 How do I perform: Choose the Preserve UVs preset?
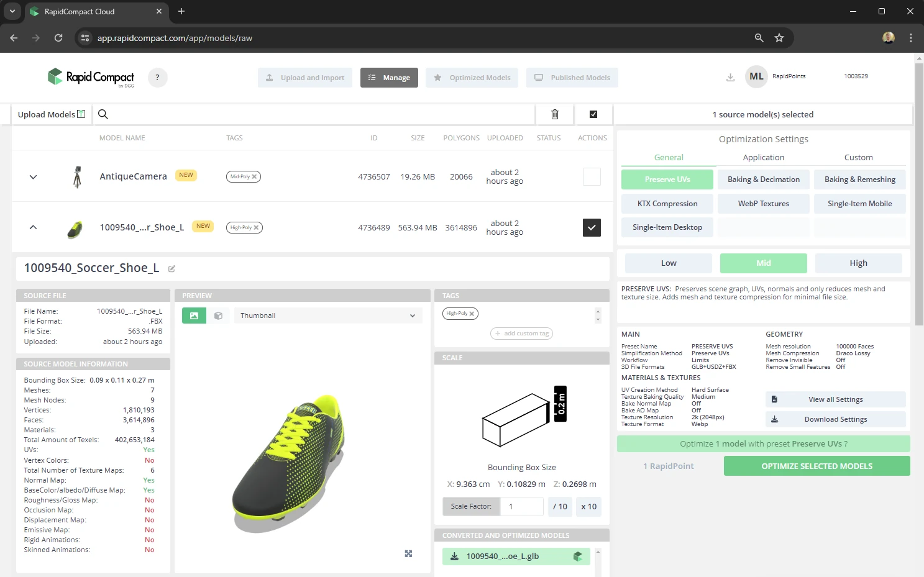pos(667,179)
